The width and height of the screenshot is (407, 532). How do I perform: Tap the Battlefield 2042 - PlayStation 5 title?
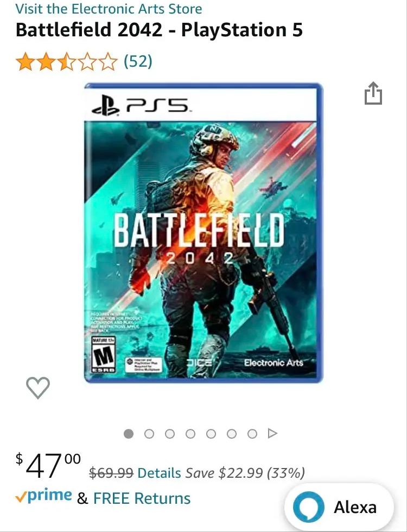pyautogui.click(x=159, y=30)
